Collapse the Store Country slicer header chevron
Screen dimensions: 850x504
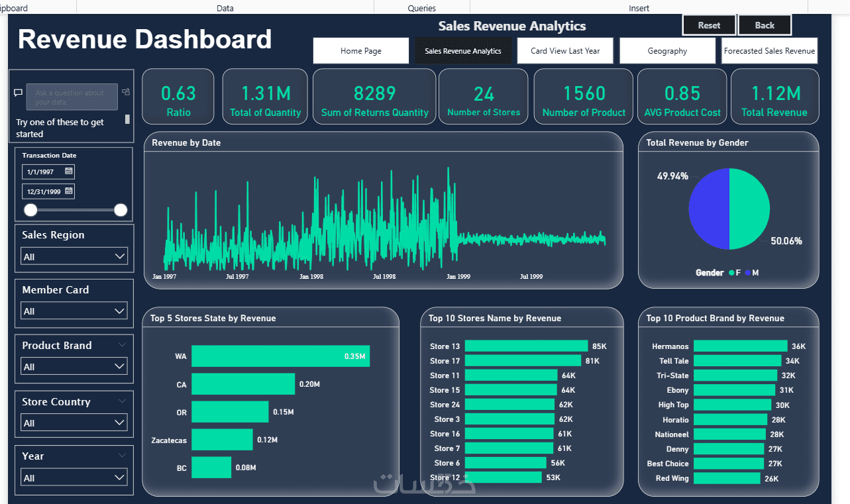(122, 401)
